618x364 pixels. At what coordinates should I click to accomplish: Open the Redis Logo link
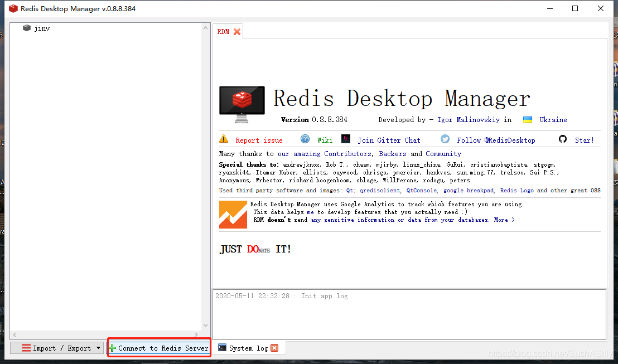click(516, 190)
